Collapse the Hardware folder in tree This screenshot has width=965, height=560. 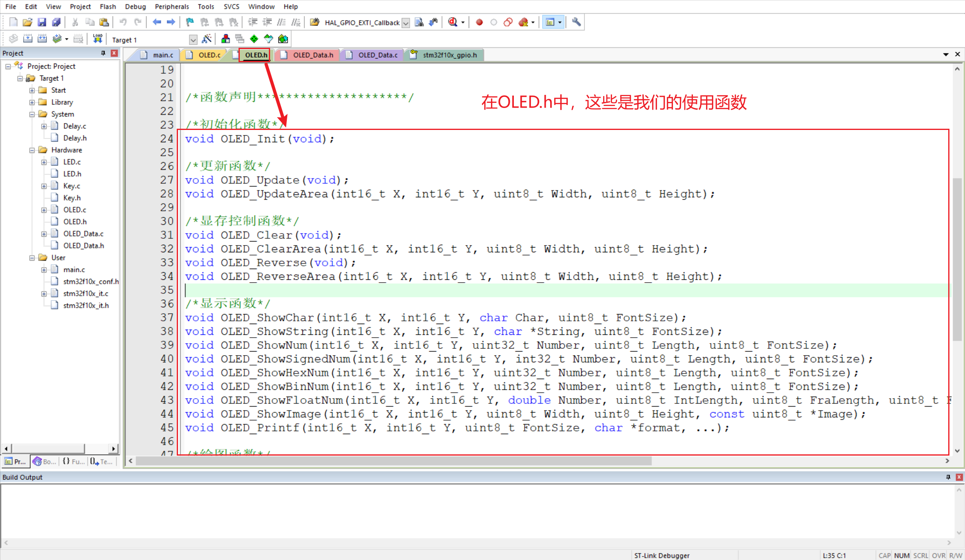[32, 150]
